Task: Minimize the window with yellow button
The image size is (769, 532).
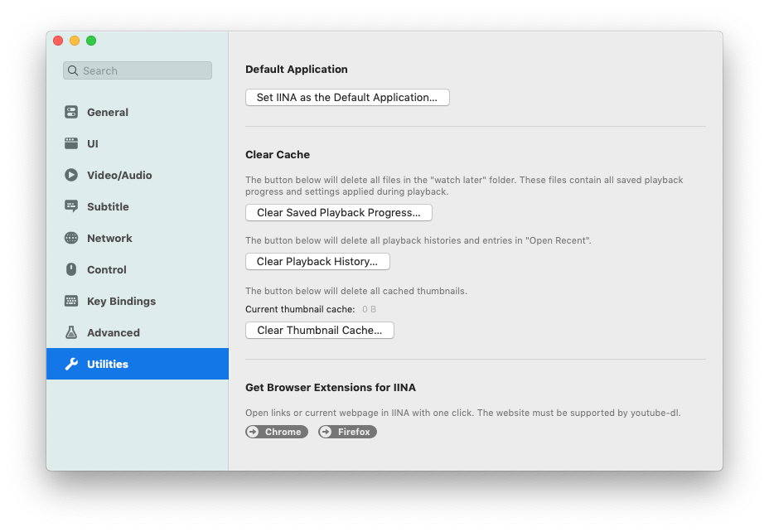Action: click(75, 41)
